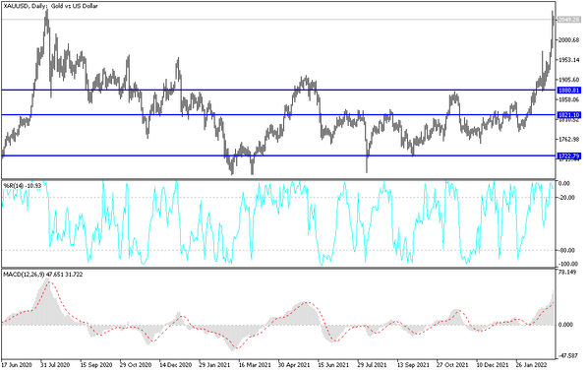Select the horizontal line at 1821.10
The width and height of the screenshot is (588, 372).
pyautogui.click(x=278, y=115)
